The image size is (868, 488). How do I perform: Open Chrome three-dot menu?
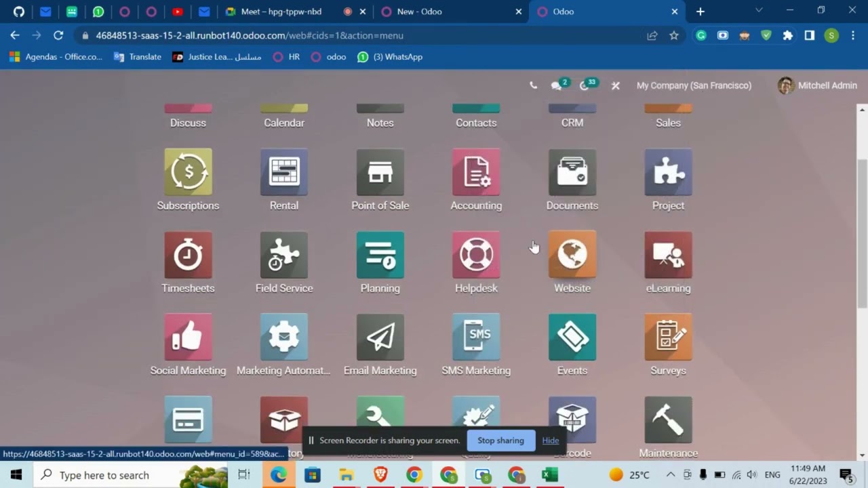[853, 35]
